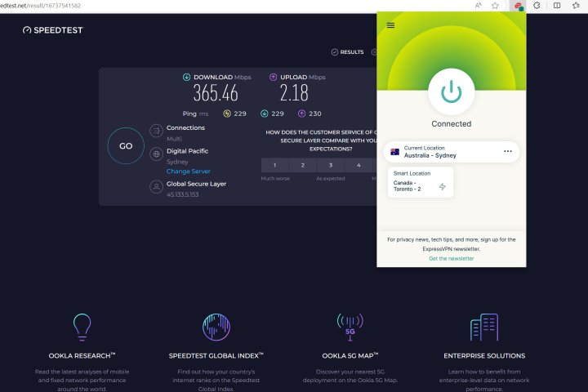Open the Results tab on Speedtest
Screen dimensions: 588x392
(x=347, y=52)
